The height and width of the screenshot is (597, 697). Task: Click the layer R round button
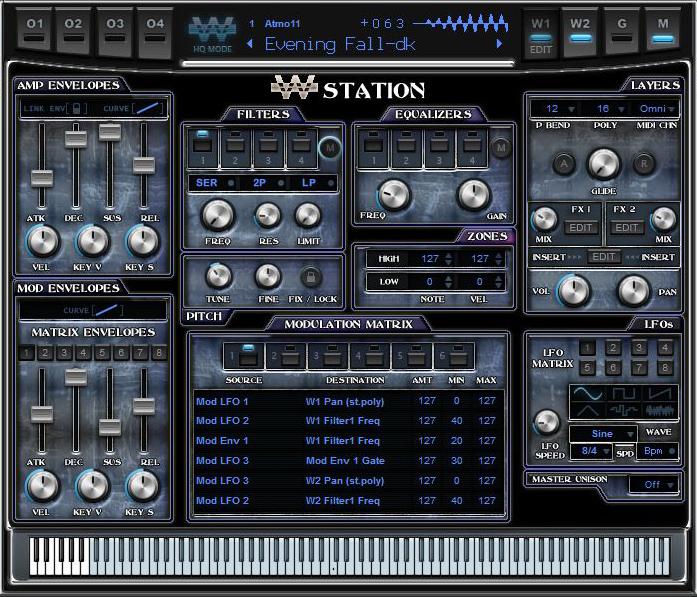click(x=644, y=164)
